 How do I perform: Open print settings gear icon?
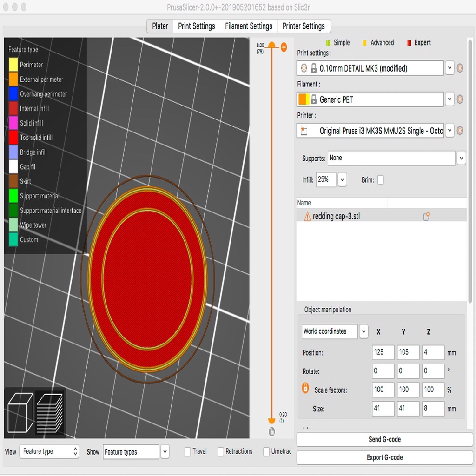(460, 68)
